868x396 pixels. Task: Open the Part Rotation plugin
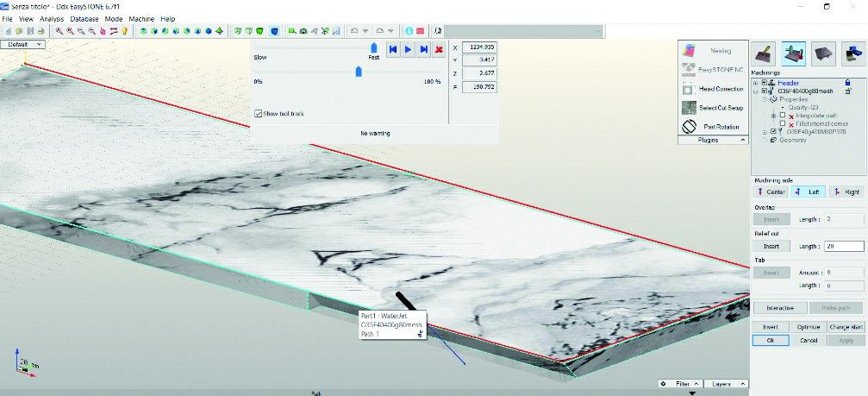point(713,126)
